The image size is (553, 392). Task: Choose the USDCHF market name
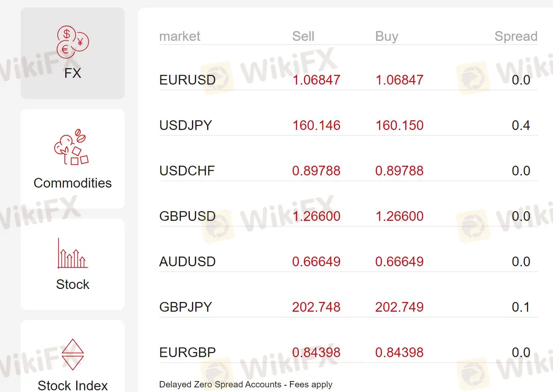tap(187, 171)
